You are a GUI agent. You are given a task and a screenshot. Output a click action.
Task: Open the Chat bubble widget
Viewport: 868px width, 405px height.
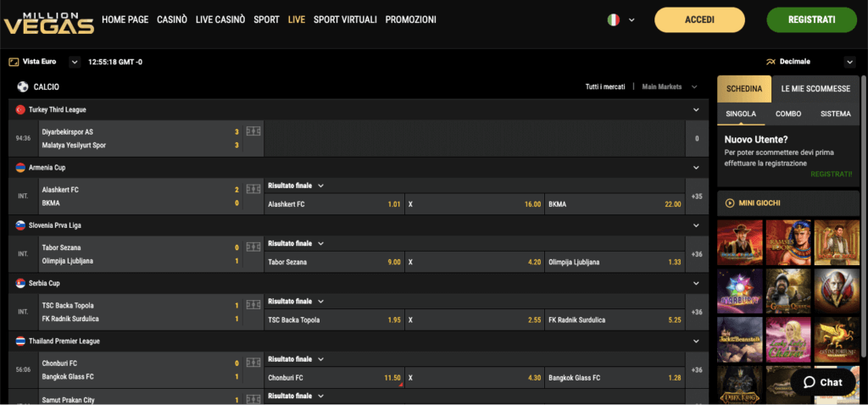pyautogui.click(x=822, y=382)
